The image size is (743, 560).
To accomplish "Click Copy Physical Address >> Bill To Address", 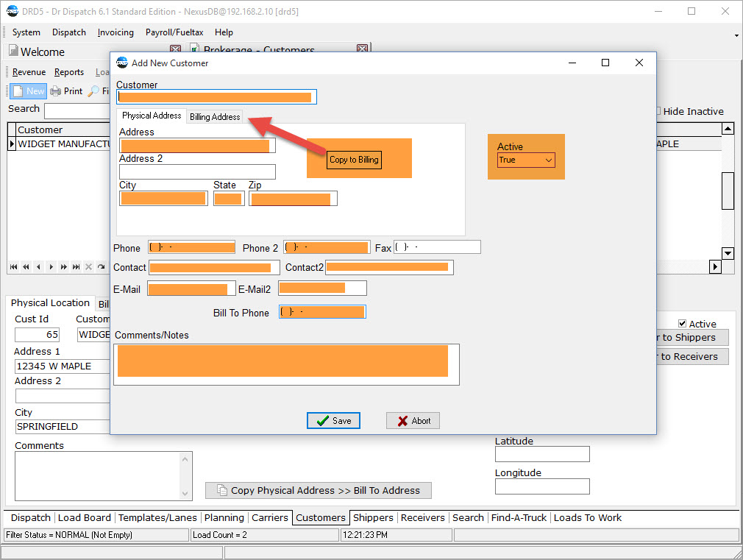I will pos(319,490).
